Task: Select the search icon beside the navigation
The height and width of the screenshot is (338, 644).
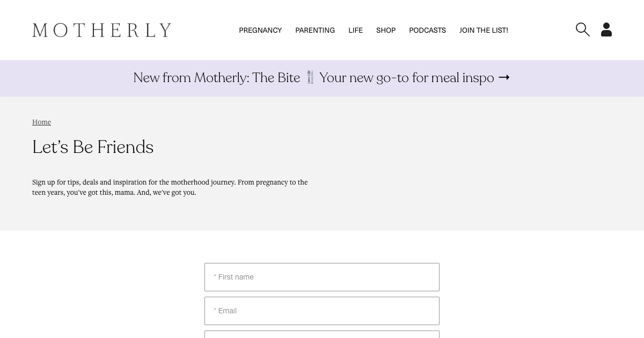Action: pos(583,30)
